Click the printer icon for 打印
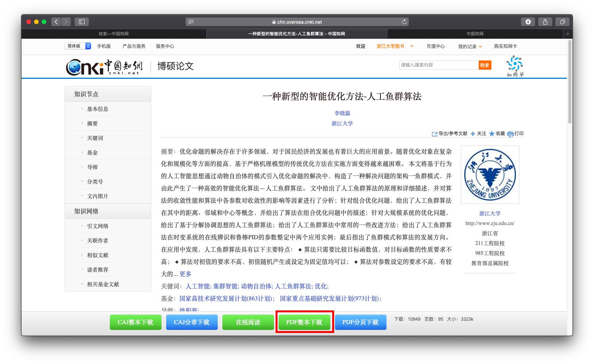 [511, 134]
